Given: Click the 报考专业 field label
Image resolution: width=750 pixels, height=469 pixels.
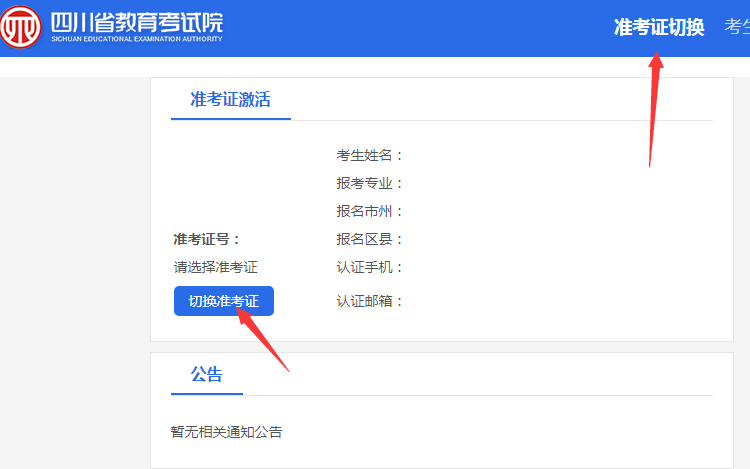Looking at the screenshot, I should pyautogui.click(x=369, y=183).
